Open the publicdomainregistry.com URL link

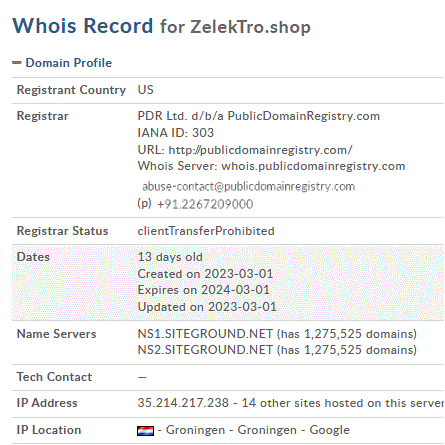pyautogui.click(x=260, y=150)
